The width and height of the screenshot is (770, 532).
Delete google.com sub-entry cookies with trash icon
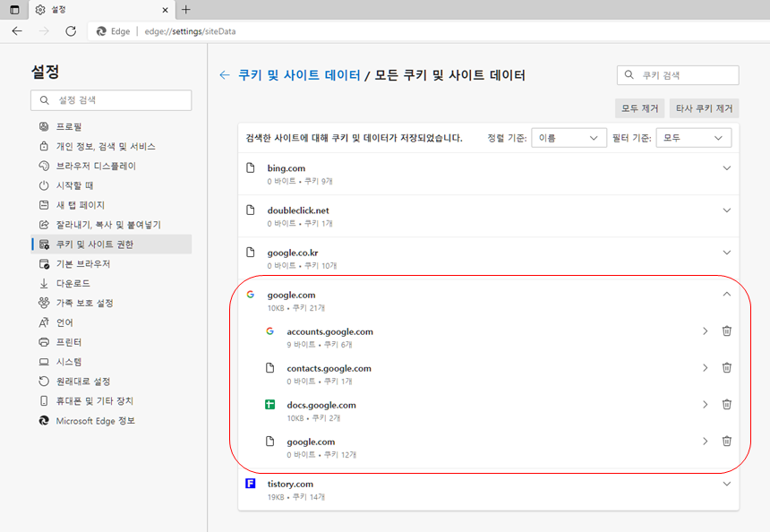pos(727,442)
